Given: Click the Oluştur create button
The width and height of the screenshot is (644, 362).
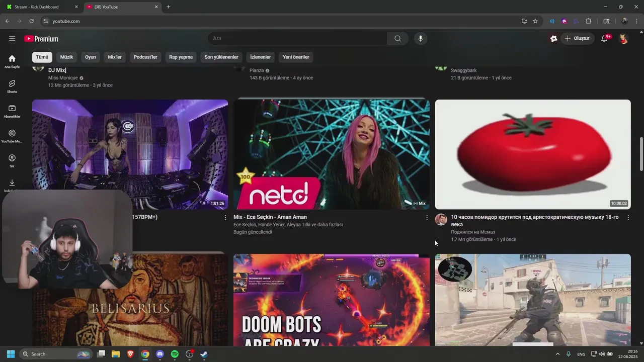Looking at the screenshot, I should (577, 38).
